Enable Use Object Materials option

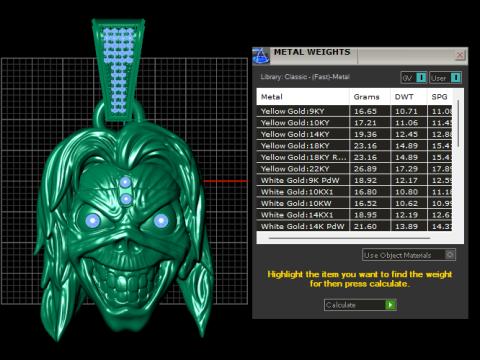click(409, 255)
